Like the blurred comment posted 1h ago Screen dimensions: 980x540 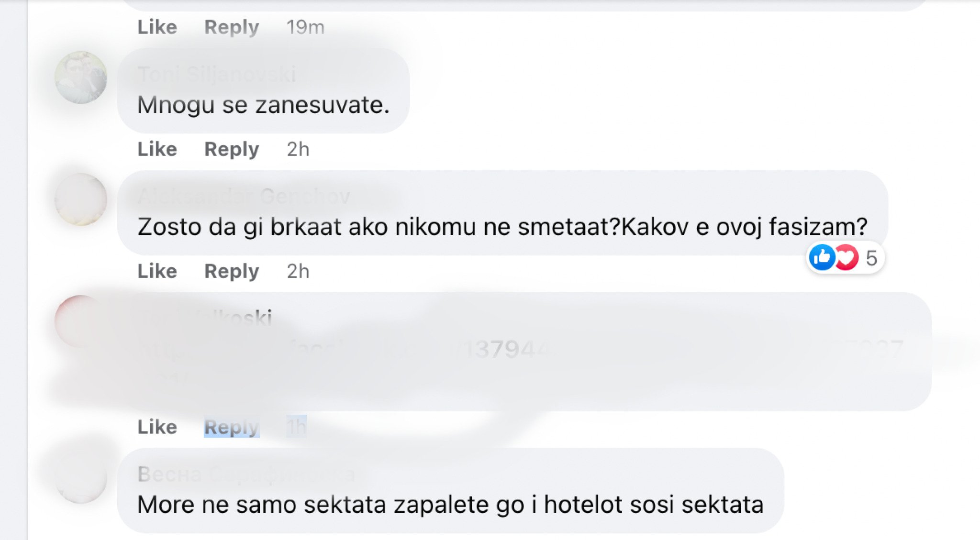click(x=157, y=427)
